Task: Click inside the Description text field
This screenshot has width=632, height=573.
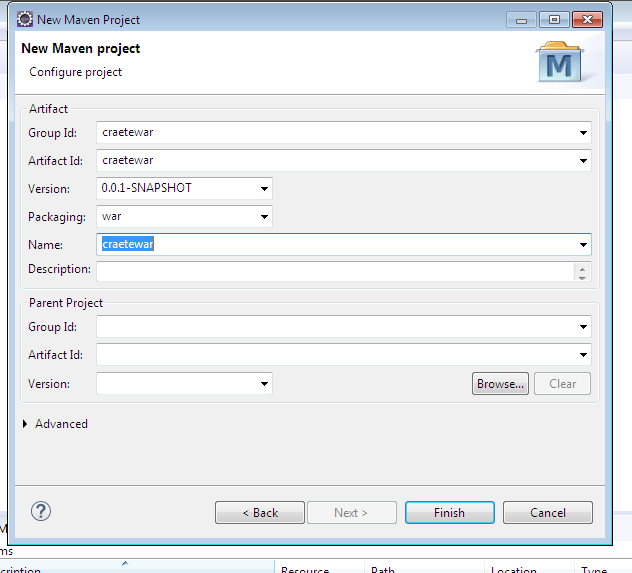Action: point(335,271)
